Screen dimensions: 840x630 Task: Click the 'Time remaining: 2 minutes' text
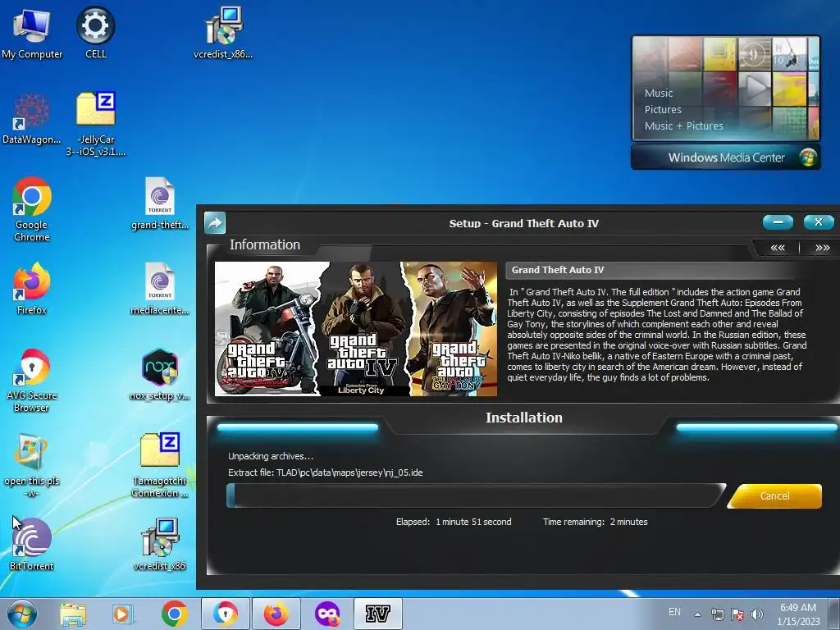[596, 522]
